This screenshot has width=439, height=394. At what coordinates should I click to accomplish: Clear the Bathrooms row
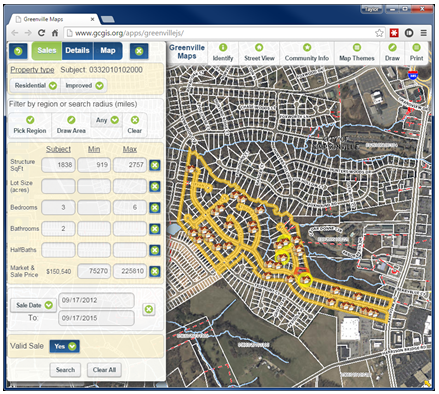click(x=155, y=229)
